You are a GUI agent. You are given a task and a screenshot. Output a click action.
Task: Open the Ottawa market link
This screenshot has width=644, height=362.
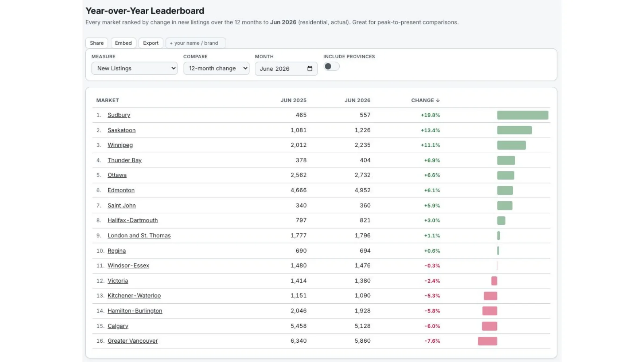(x=117, y=175)
